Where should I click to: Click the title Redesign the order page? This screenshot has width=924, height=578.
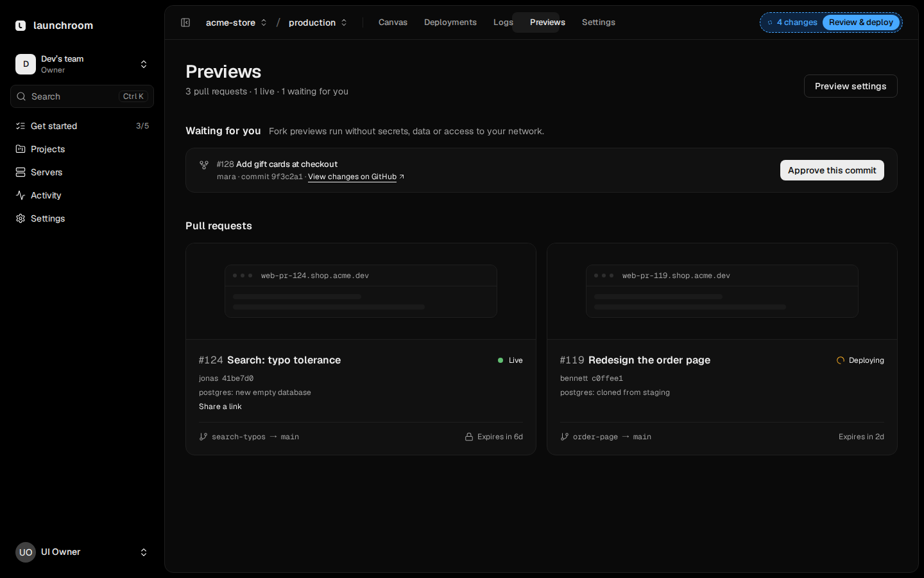tap(649, 360)
